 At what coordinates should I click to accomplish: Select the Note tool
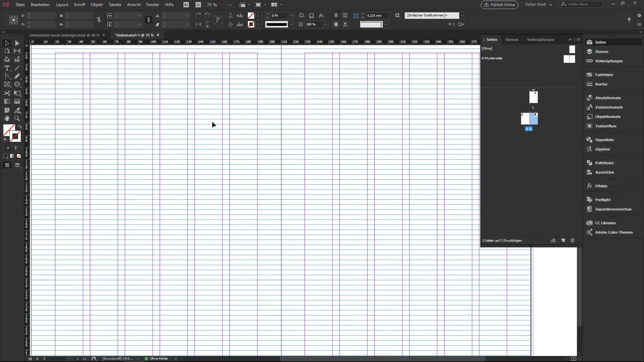7,110
